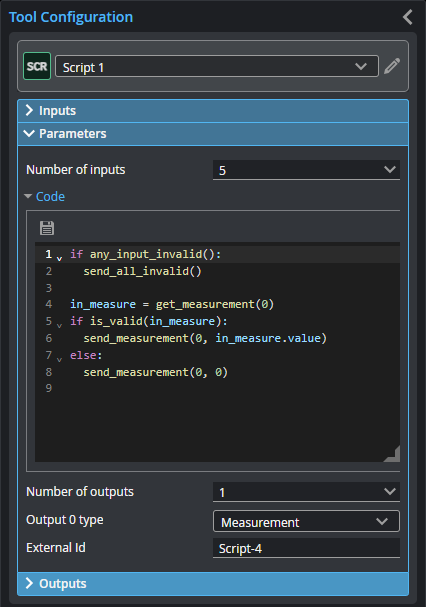Expand the Inputs section

(x=213, y=111)
